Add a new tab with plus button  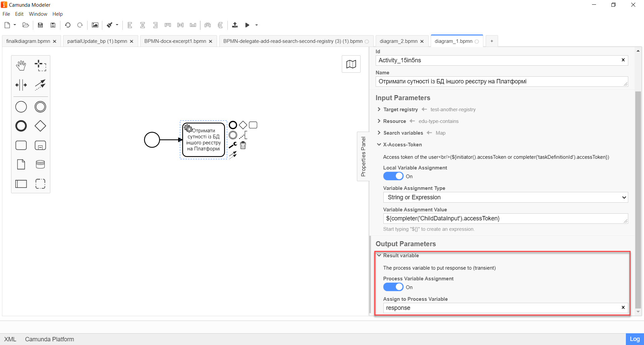492,41
